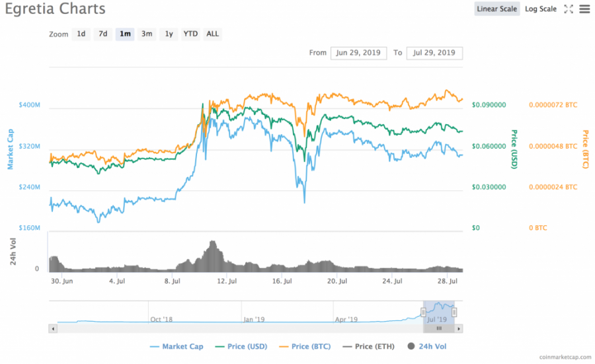Click the Egretia Charts heading
Image resolution: width=595 pixels, height=364 pixels.
point(56,9)
